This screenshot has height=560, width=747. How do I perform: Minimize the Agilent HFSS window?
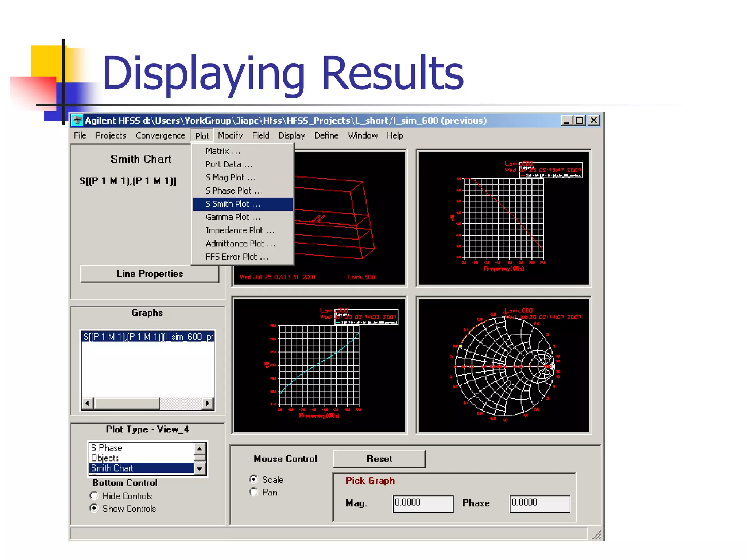[x=566, y=120]
